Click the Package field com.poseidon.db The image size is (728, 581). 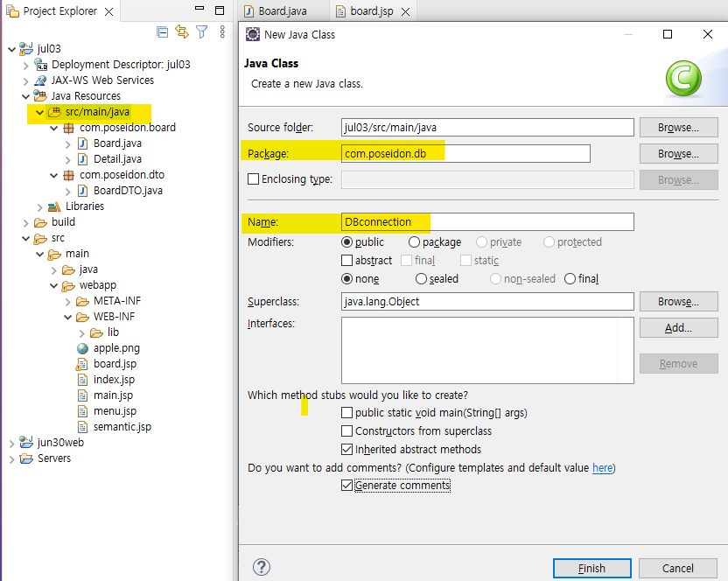(465, 154)
